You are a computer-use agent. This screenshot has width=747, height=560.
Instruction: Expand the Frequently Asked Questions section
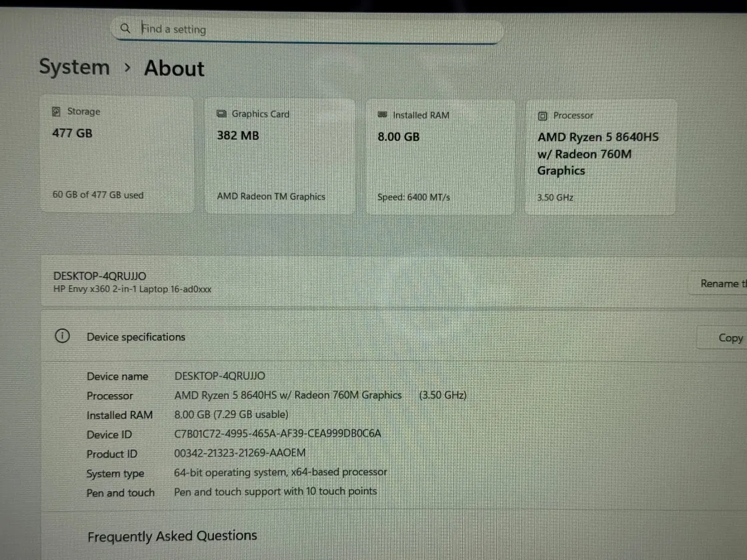[172, 536]
